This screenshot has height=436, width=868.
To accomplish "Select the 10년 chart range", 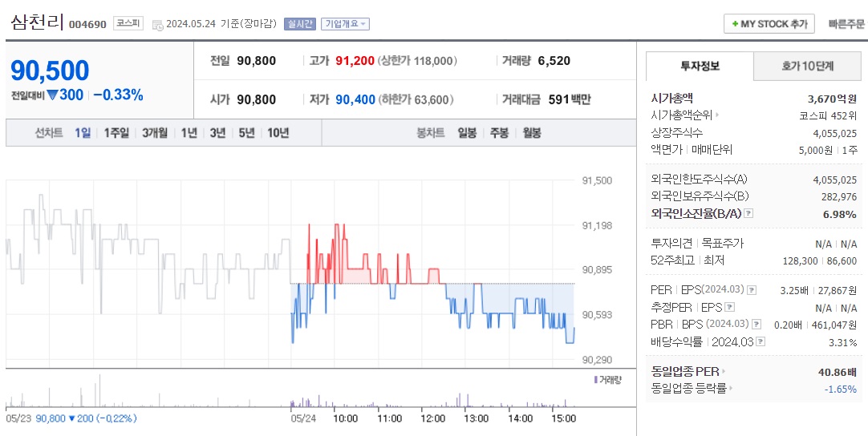I will [x=278, y=133].
